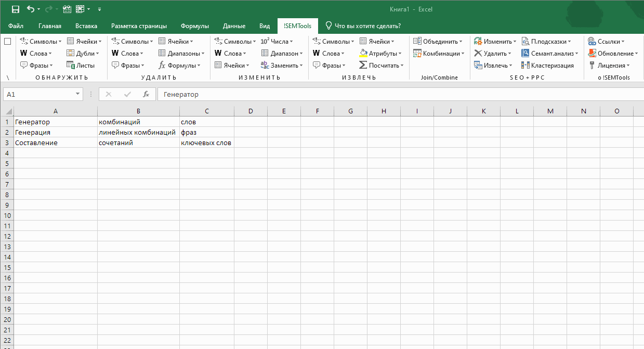Go to the Формулы ribbon tab
The image size is (644, 349).
[x=195, y=26]
